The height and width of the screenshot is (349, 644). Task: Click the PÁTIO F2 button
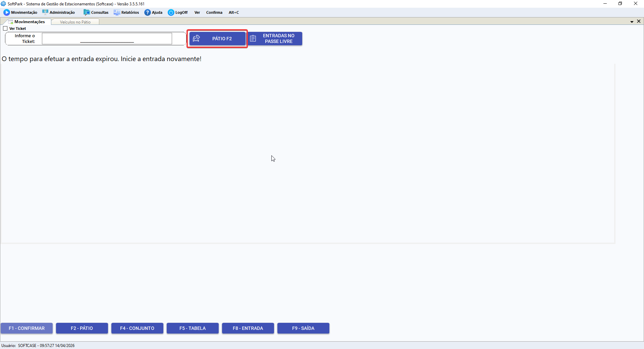217,39
